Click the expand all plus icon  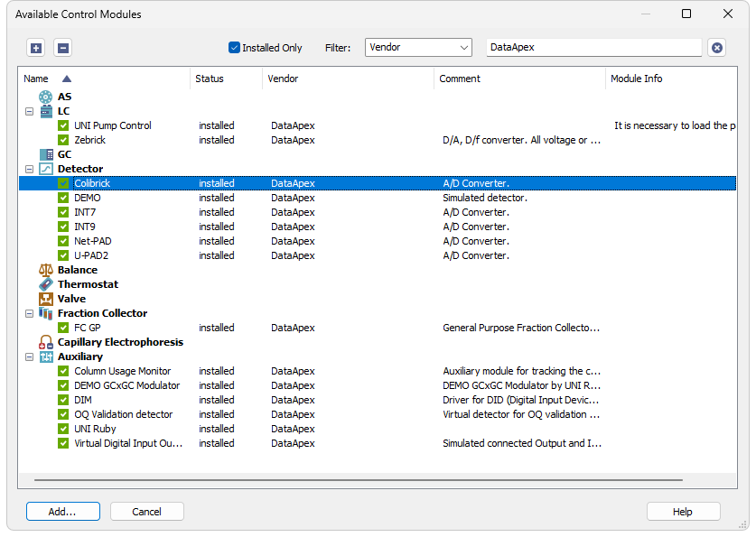click(36, 48)
